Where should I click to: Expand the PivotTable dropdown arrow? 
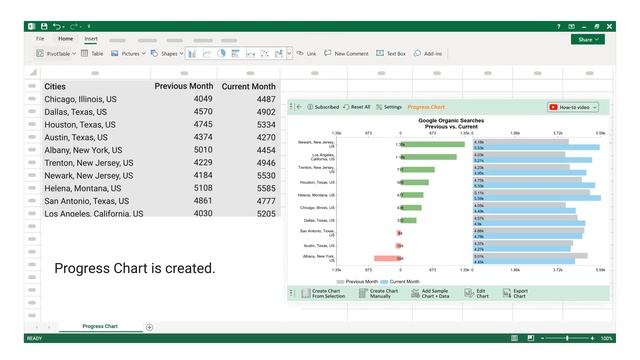(74, 53)
